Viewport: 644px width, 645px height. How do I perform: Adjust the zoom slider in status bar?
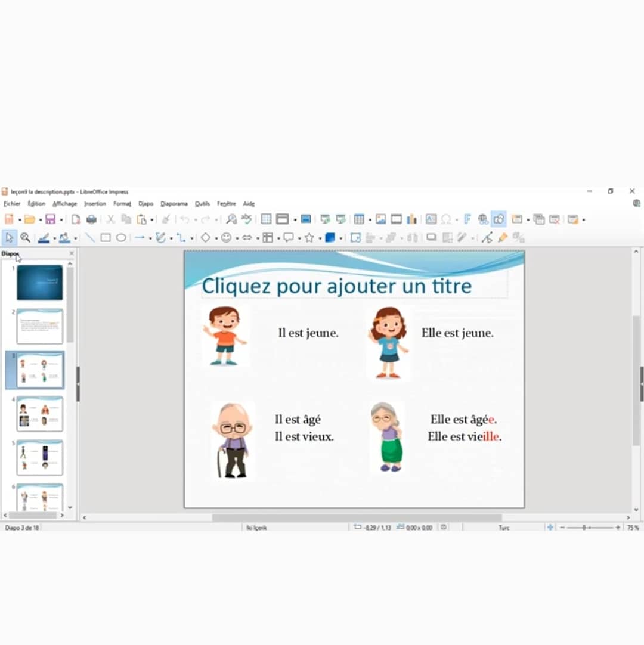click(590, 528)
